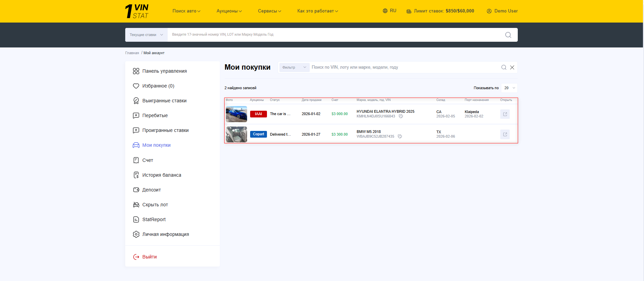Click into the purchases VIN search field
The image size is (644, 281).
click(404, 67)
